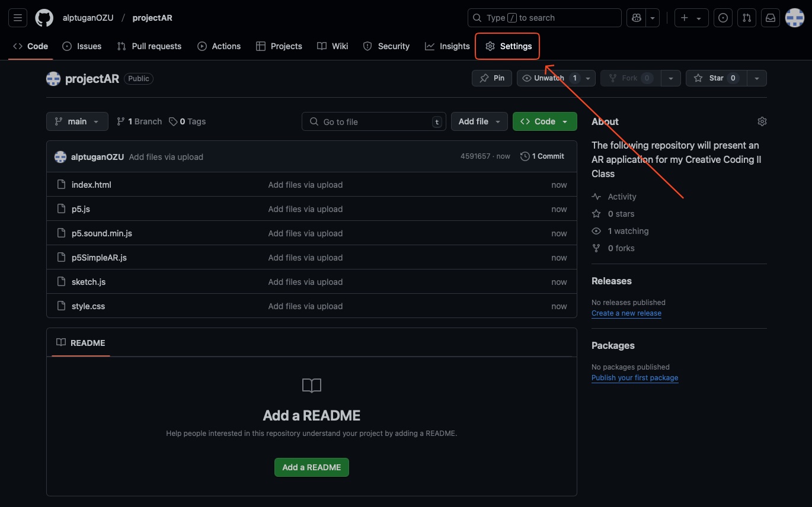Image resolution: width=812 pixels, height=507 pixels.
Task: Open the user avatar menu
Action: (794, 18)
